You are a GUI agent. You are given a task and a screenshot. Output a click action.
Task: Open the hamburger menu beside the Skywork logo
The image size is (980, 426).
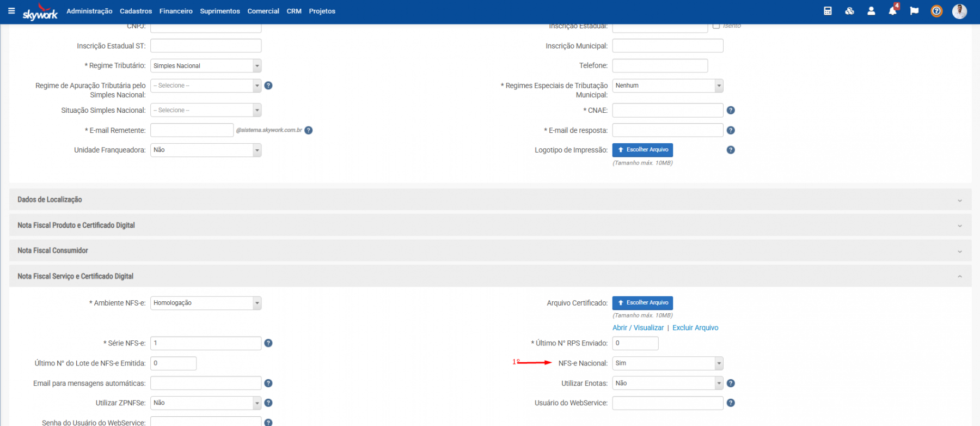tap(11, 11)
